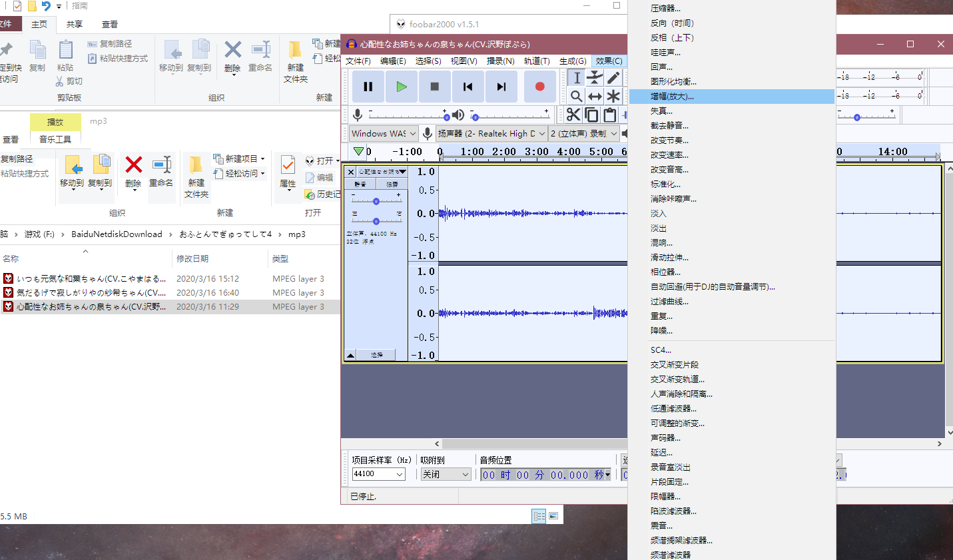Switch to 主页 tab in back Explorer
Viewport: 953px width, 560px height.
coord(39,24)
